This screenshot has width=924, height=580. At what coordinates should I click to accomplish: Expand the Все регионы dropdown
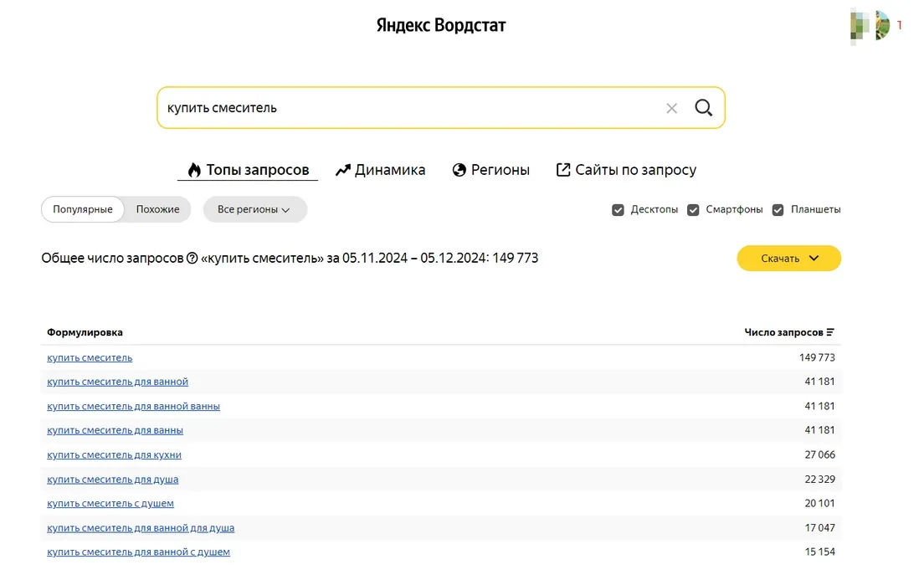(x=254, y=209)
